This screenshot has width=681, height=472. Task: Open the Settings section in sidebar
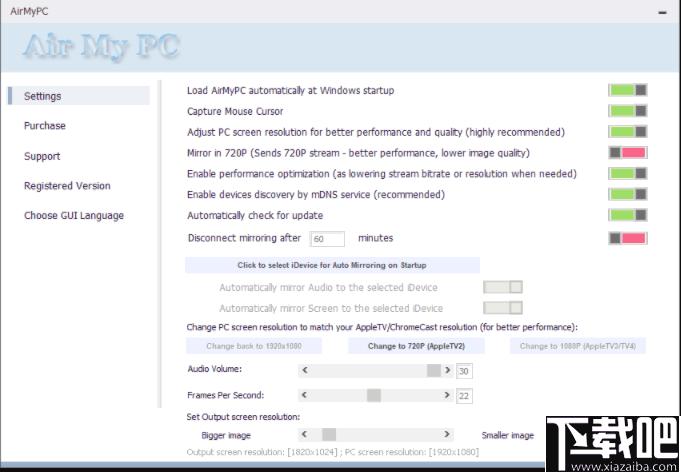click(79, 96)
